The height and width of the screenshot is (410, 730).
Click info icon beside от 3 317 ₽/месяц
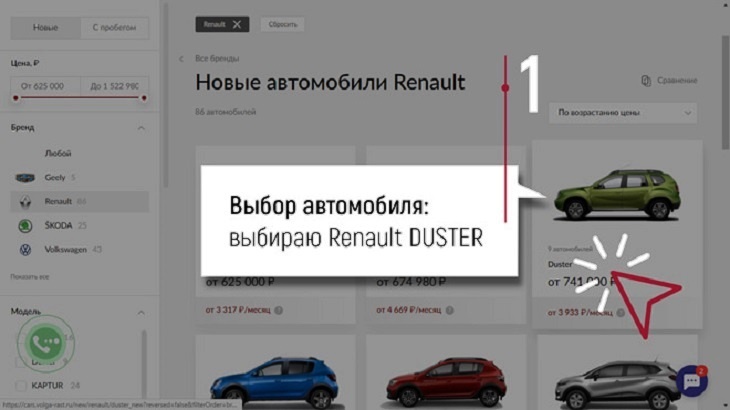(278, 310)
